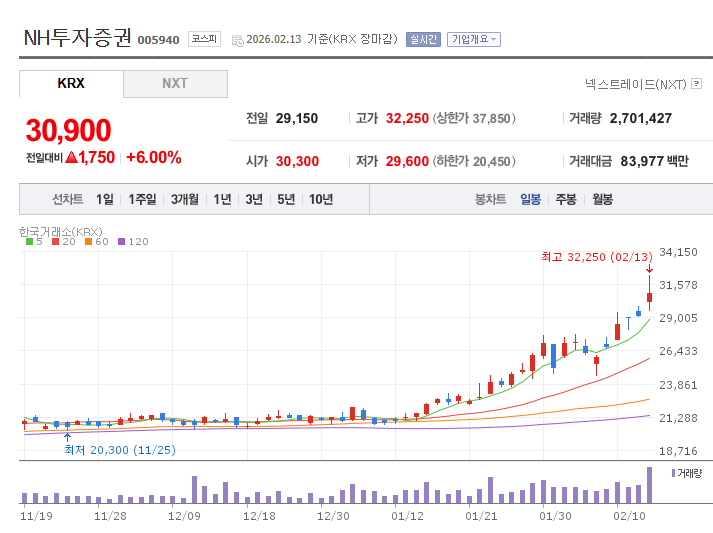This screenshot has height=533, width=713.
Task: Click the NH투자증권 stock title
Action: pyautogui.click(x=78, y=37)
